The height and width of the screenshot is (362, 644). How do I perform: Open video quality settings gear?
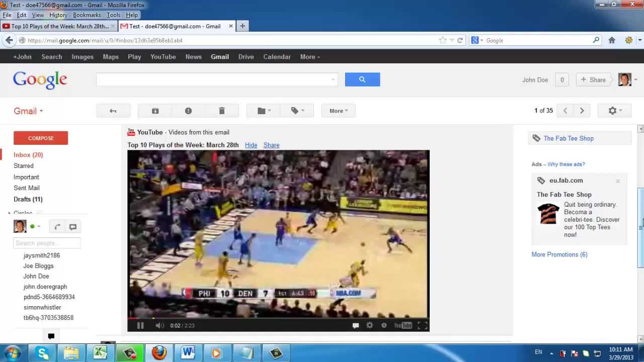370,325
